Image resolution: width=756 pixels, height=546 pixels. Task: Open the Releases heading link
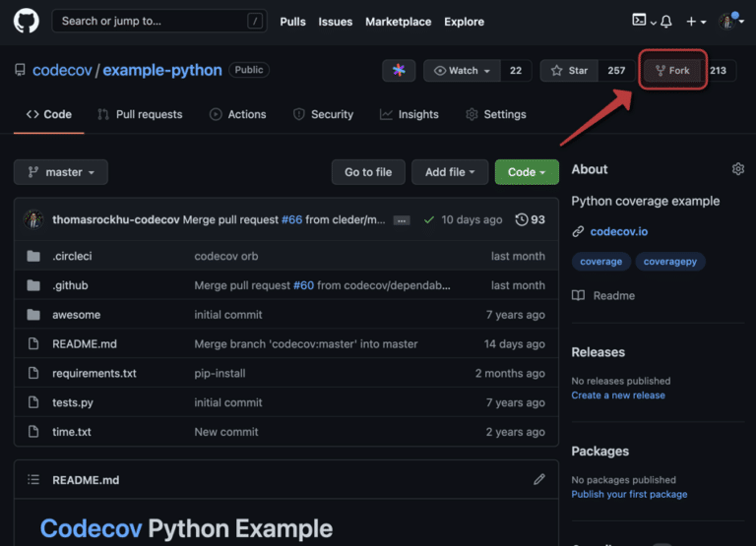(x=598, y=352)
